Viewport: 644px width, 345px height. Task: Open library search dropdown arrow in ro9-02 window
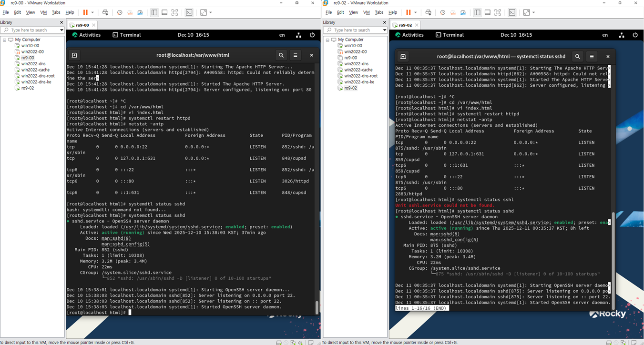[385, 30]
